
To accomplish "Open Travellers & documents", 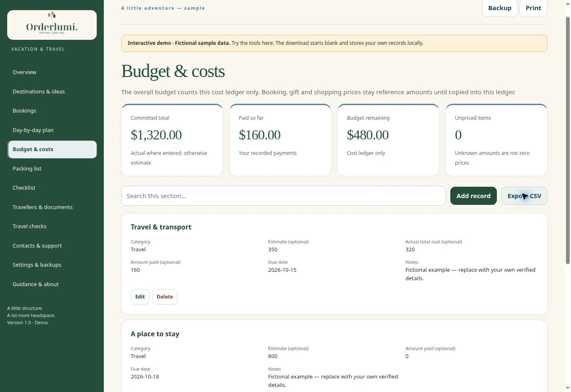I will (52, 207).
